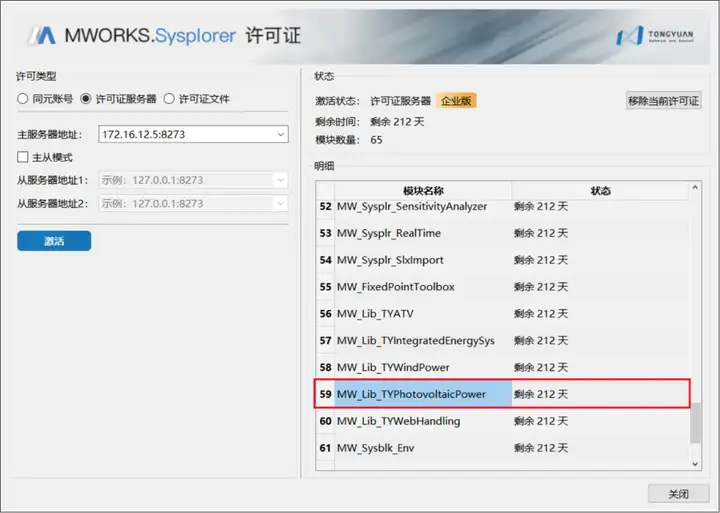
Task: Click row number 59 header
Action: coord(326,394)
